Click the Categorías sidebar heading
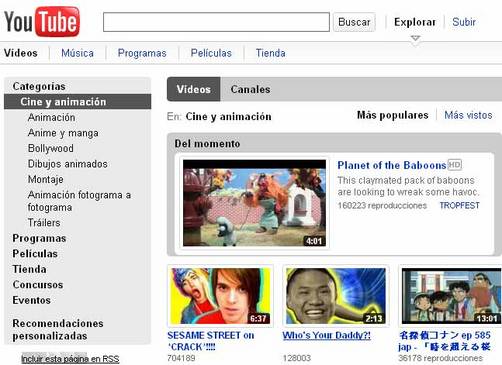 click(x=39, y=86)
